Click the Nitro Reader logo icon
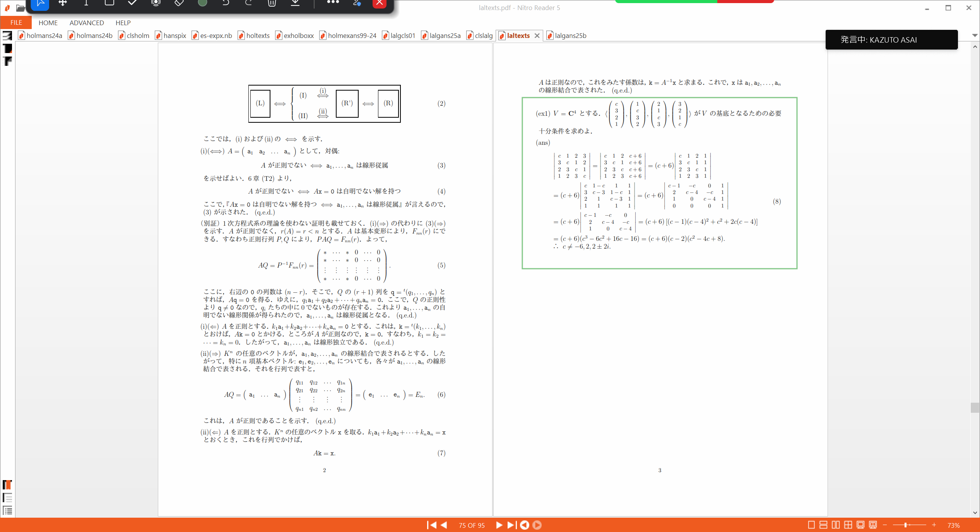Viewport: 980px width, 532px height. tap(7, 8)
